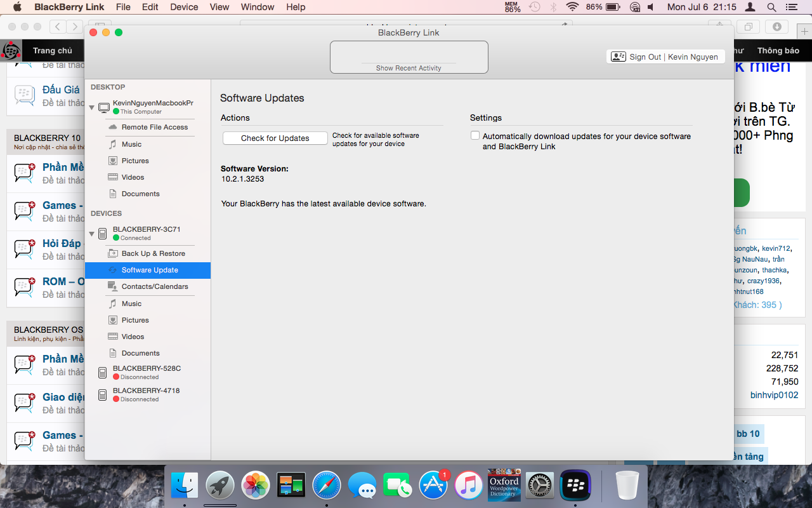Open Oxford Dictionary from the Dock
Image resolution: width=812 pixels, height=508 pixels.
point(504,485)
